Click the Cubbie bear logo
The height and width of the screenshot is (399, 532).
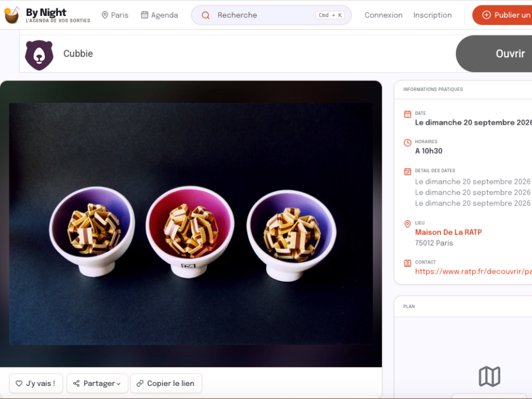(39, 55)
